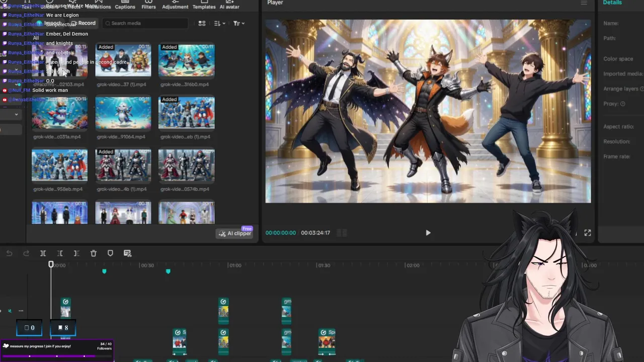Open the AI avatar tab
Viewport: 644px width, 362px height.
click(x=229, y=5)
